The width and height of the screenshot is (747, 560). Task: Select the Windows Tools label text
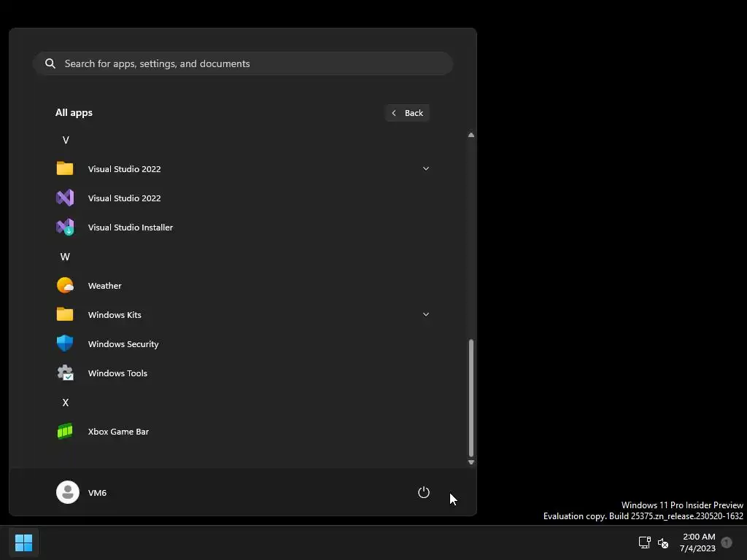point(117,373)
